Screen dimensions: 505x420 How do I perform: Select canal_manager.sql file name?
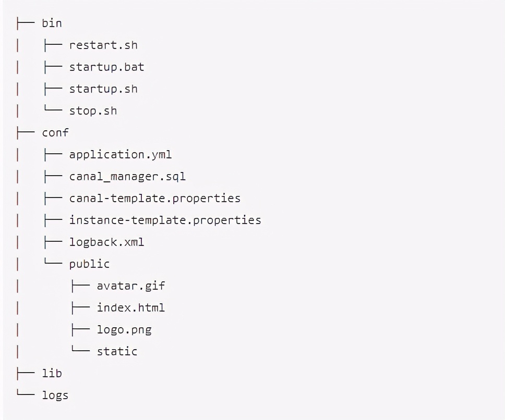pos(127,177)
